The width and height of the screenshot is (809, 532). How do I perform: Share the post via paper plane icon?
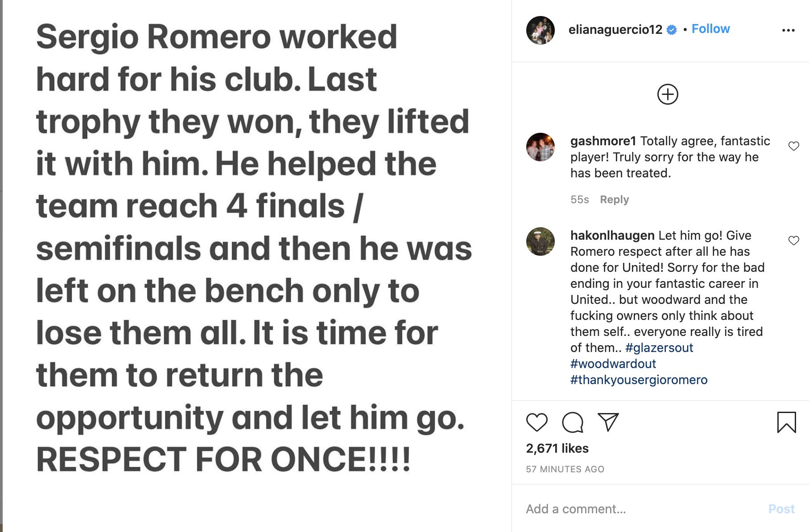pyautogui.click(x=608, y=422)
